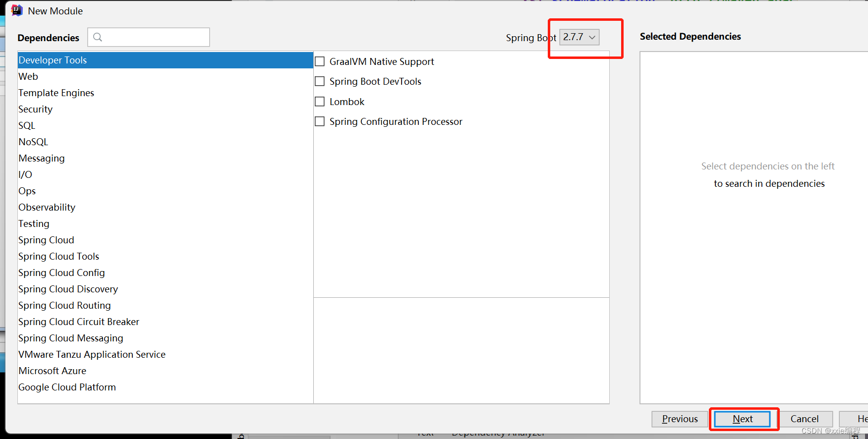Select the Microsoft Azure category

166,371
